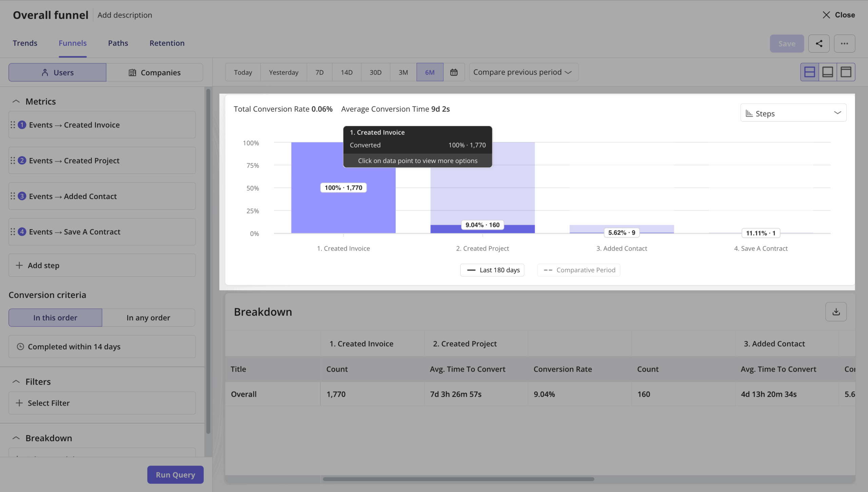Screen dimensions: 868x492
Task: Open the calendar date picker
Action: tap(454, 72)
